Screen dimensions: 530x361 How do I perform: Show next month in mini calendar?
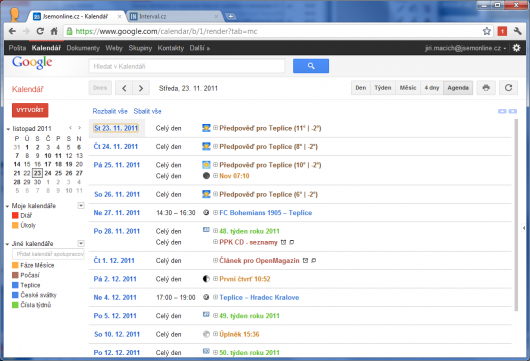click(79, 128)
